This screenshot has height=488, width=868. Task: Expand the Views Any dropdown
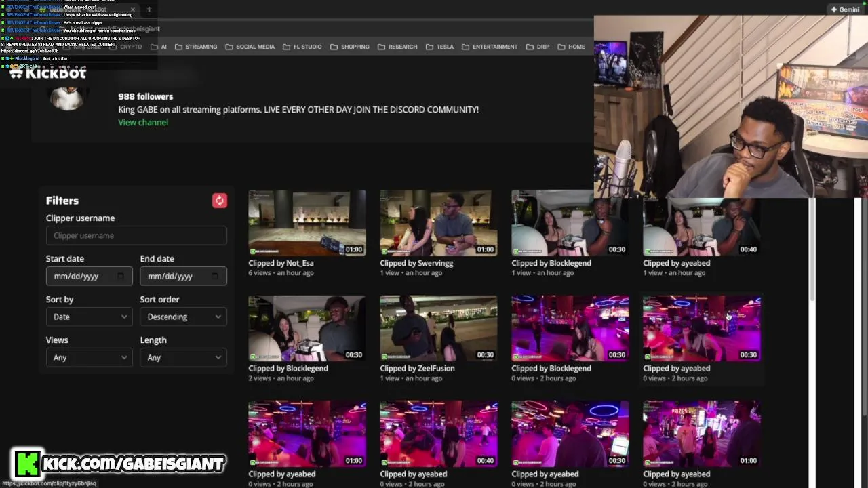[x=89, y=357]
